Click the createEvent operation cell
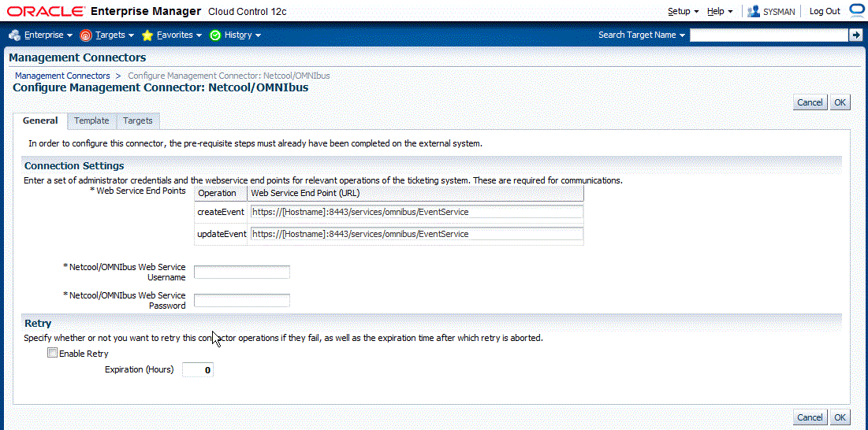This screenshot has height=430, width=868. (220, 212)
